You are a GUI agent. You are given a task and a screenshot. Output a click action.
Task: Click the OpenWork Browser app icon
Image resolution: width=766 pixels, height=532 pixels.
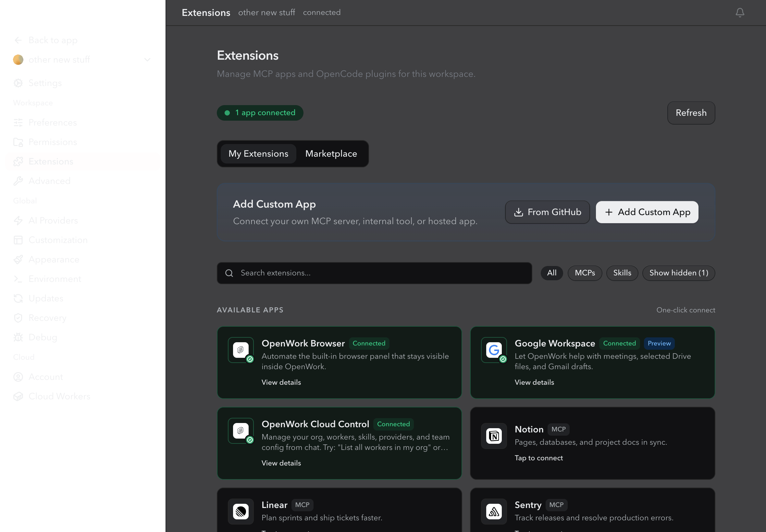pos(241,350)
